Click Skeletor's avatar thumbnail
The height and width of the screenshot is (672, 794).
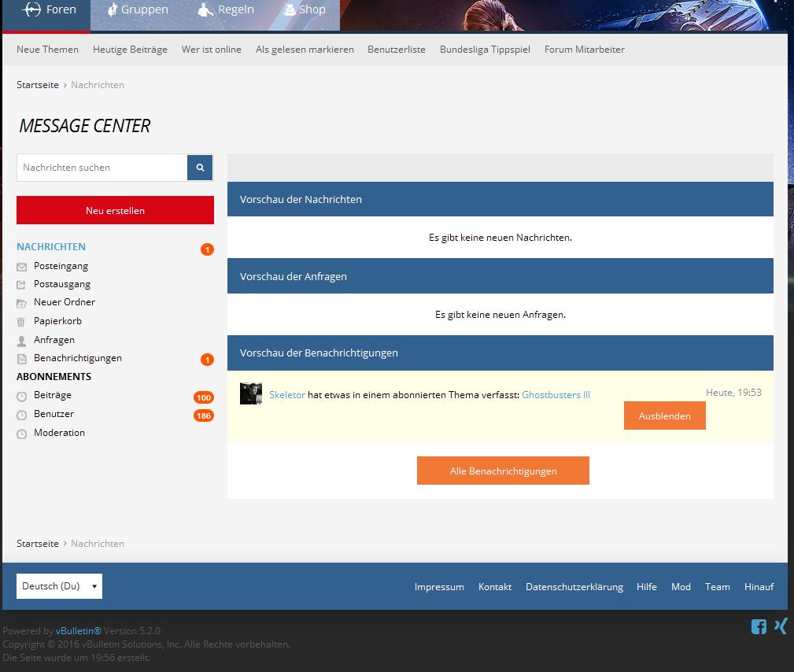[x=250, y=393]
